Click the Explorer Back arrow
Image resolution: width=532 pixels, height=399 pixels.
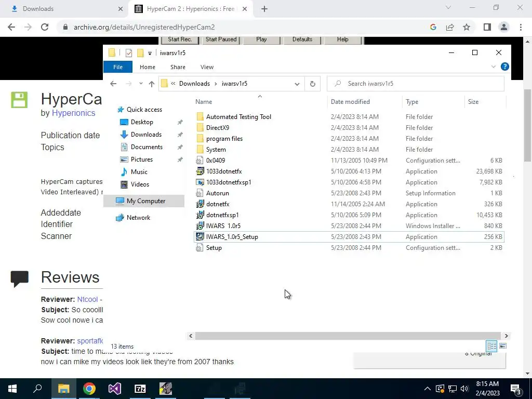pyautogui.click(x=113, y=84)
